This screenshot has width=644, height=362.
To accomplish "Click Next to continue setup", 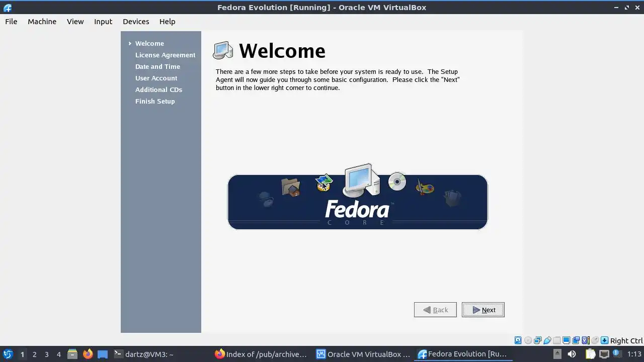I will [x=483, y=310].
